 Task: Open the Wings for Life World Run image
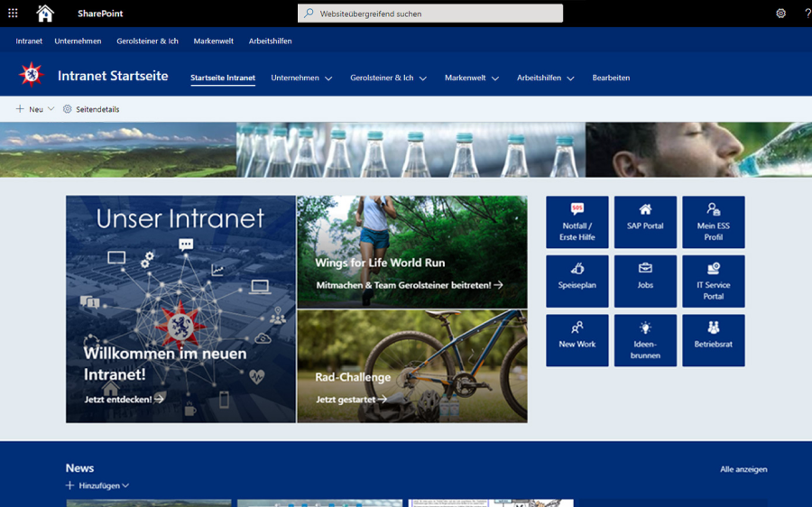tap(412, 252)
